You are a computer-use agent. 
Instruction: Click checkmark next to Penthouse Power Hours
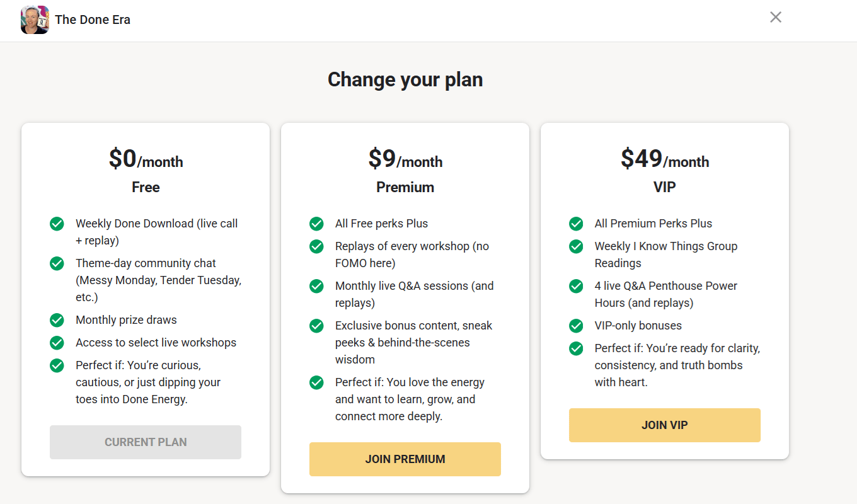[576, 286]
